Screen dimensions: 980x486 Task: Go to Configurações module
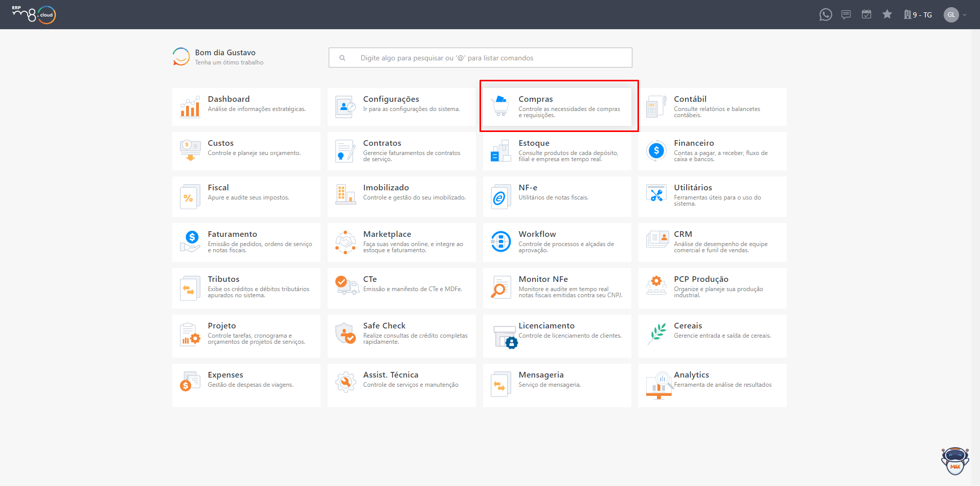click(x=402, y=107)
